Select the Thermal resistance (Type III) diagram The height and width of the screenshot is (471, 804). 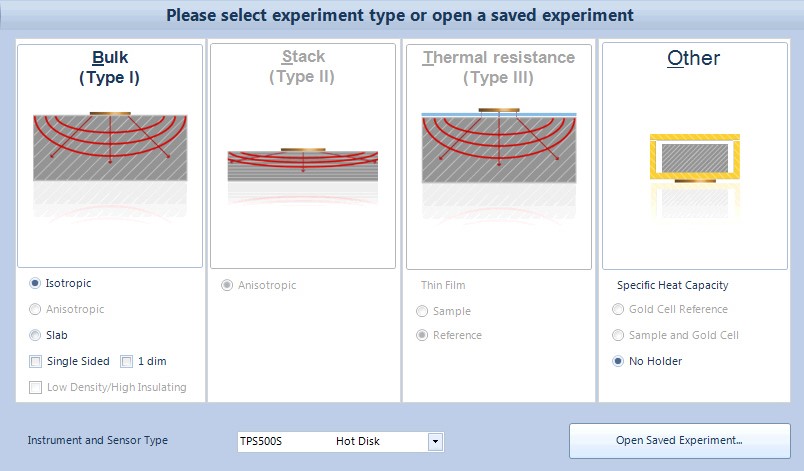click(x=498, y=150)
